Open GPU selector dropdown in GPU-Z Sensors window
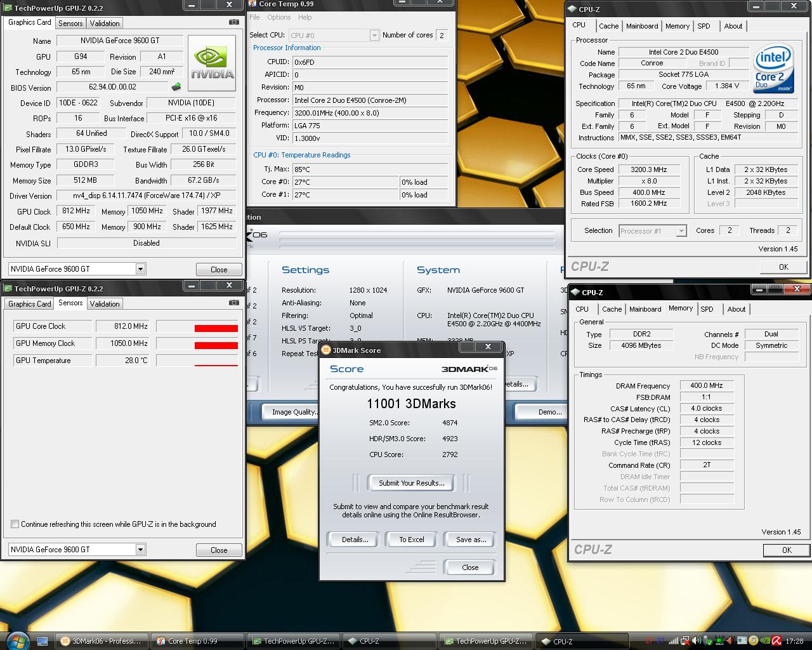This screenshot has width=812, height=650. click(x=140, y=549)
